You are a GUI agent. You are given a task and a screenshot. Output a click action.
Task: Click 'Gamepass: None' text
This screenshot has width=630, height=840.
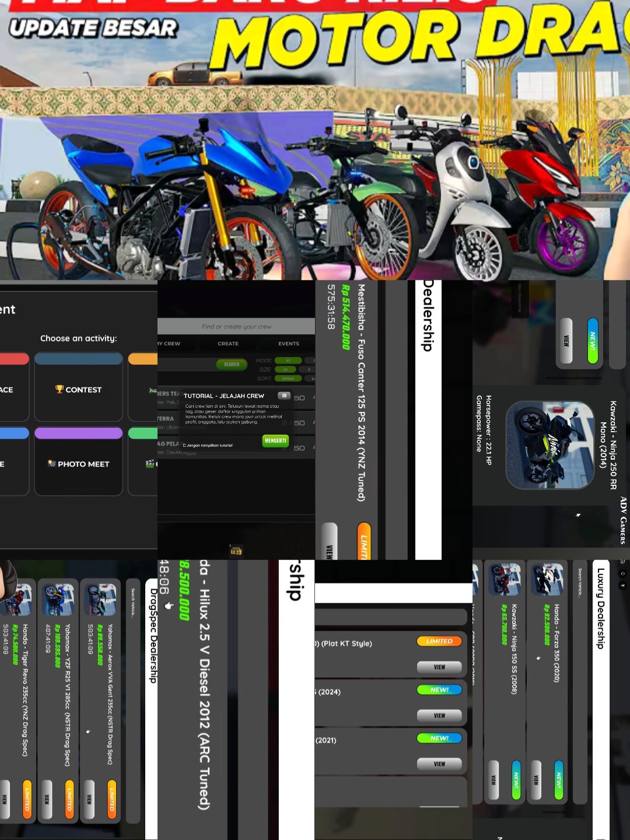click(479, 423)
